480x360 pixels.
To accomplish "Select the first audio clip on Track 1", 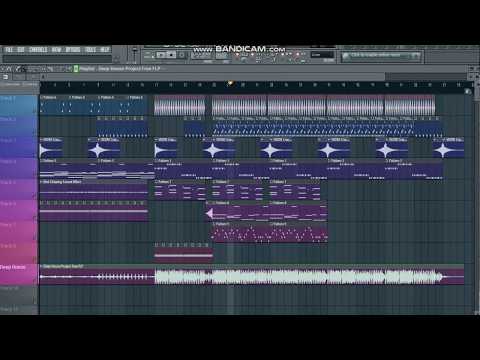I will click(x=180, y=105).
